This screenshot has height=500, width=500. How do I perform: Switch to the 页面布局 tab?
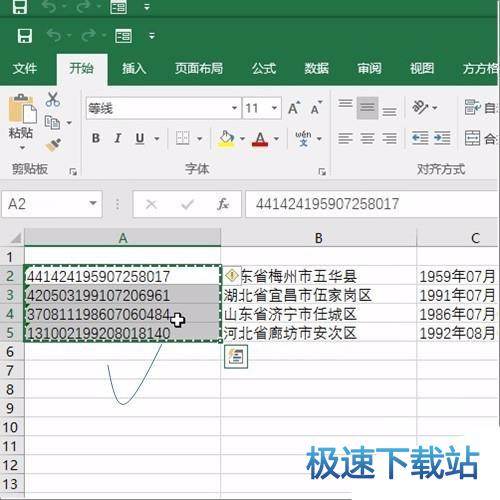(x=199, y=69)
